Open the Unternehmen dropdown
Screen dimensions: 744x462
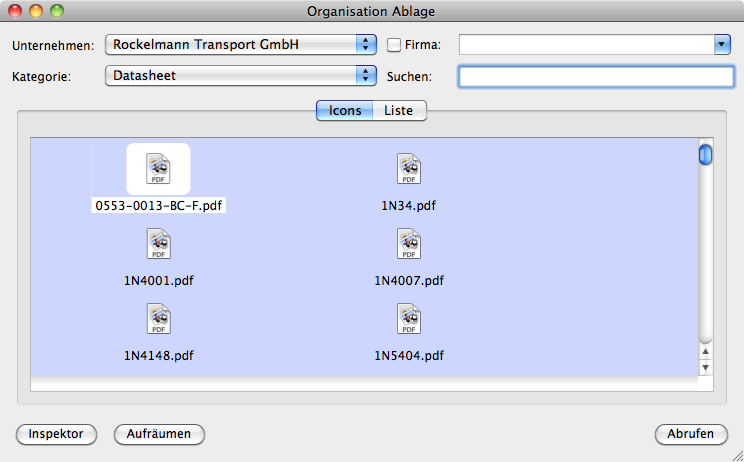click(x=241, y=45)
